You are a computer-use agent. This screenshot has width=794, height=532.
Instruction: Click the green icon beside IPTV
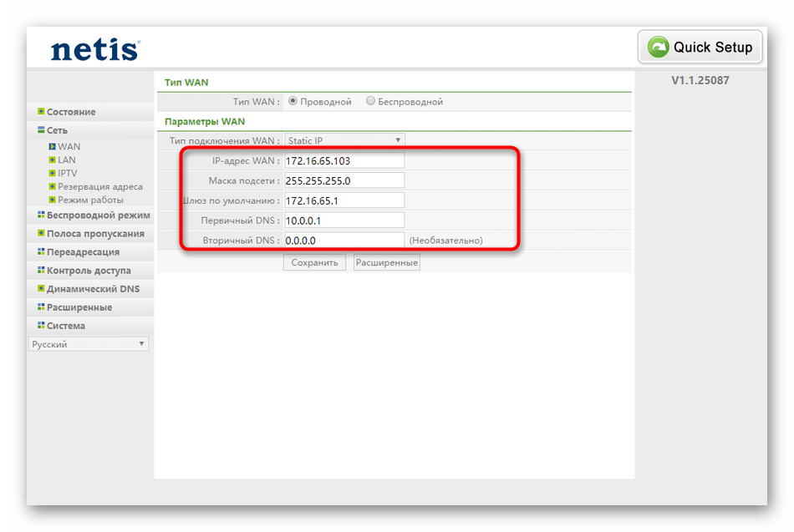[52, 173]
